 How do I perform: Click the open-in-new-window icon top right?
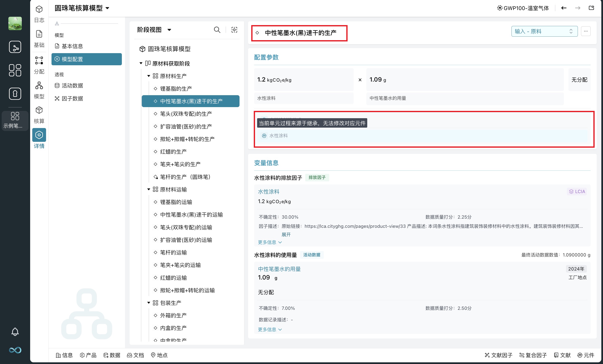pyautogui.click(x=591, y=8)
